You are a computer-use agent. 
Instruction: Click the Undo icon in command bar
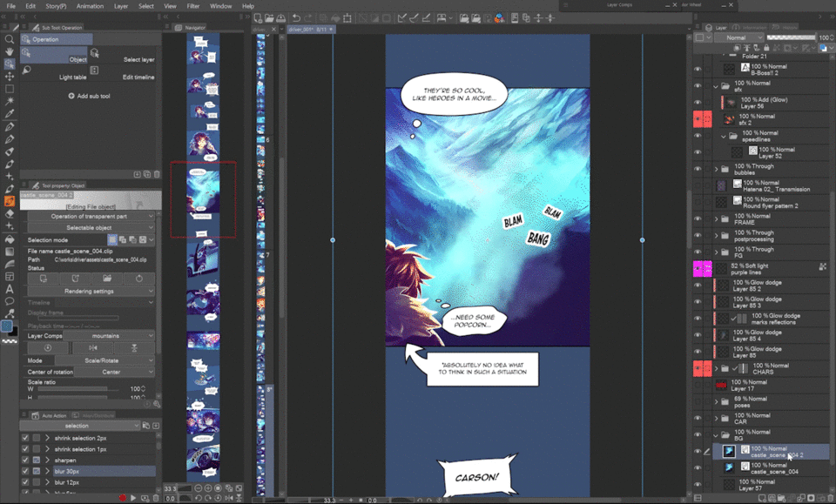[296, 18]
